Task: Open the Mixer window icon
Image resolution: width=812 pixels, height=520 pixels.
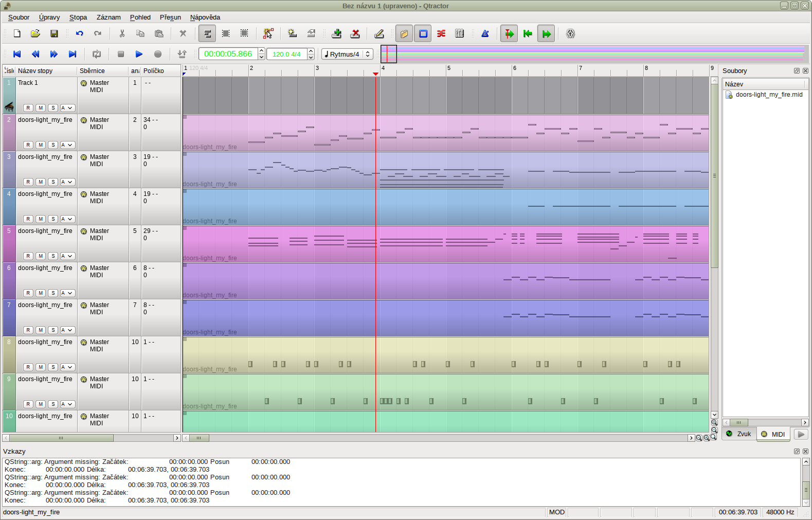Action: coord(460,33)
